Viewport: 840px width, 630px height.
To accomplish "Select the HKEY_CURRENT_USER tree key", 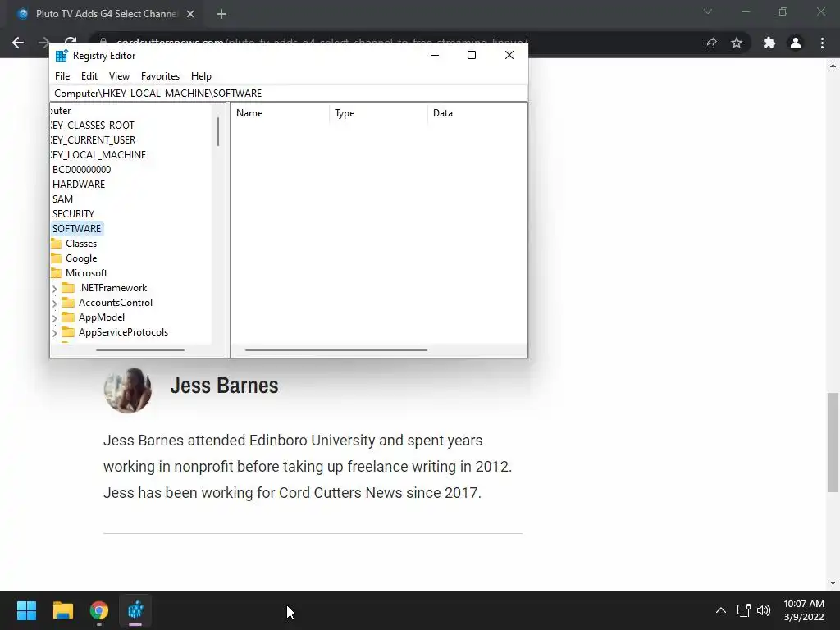I will coord(93,139).
